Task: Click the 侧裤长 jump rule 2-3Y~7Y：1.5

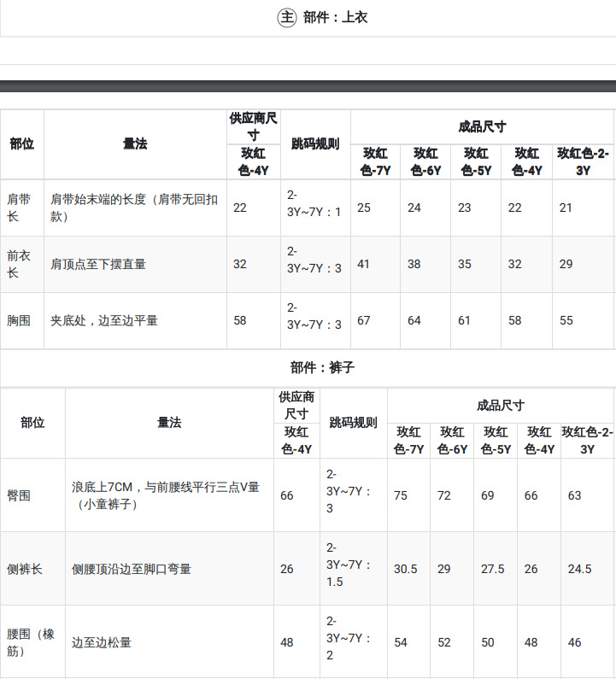Action: pyautogui.click(x=349, y=565)
